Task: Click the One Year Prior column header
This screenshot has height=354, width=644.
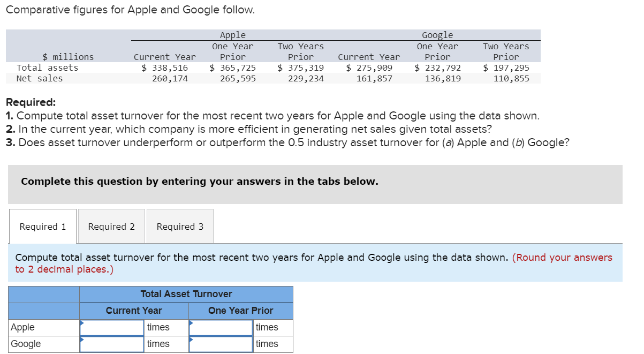Action: 240,311
